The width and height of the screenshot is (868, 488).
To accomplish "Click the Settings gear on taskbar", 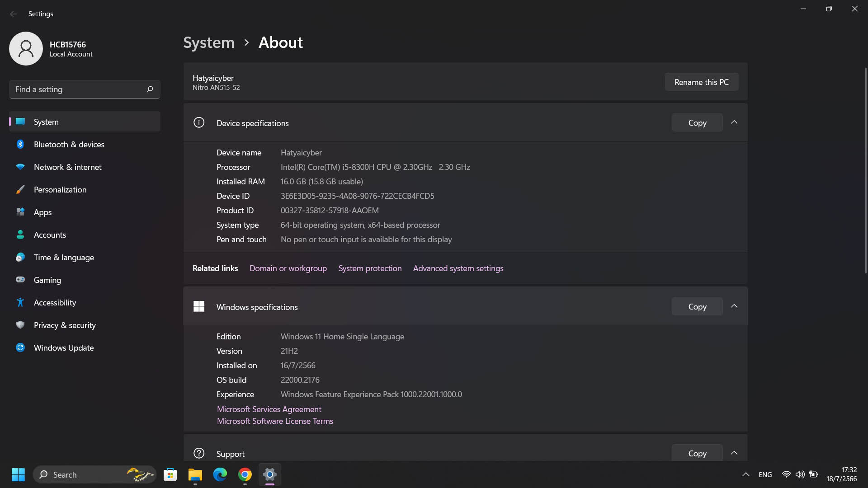I will tap(270, 474).
